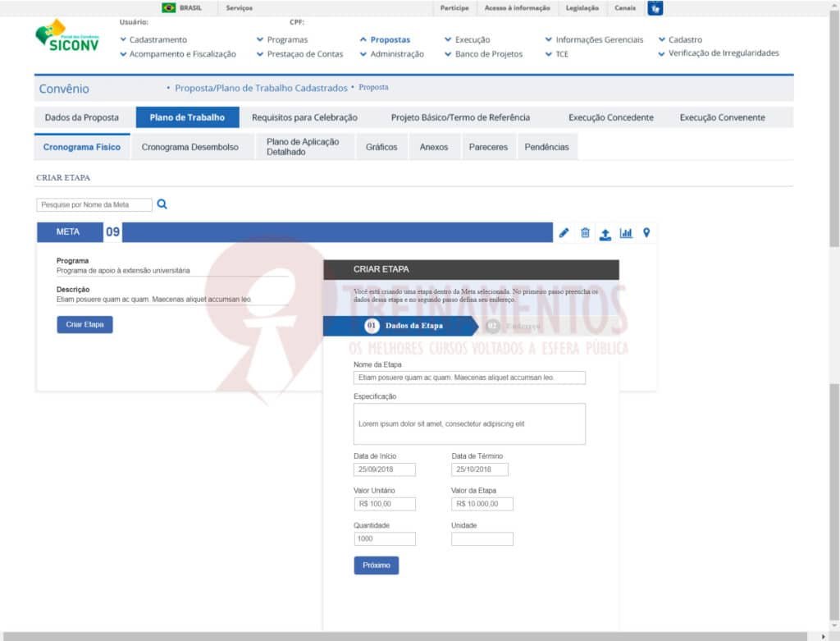Click the magnifier search icon beside Meta search
This screenshot has width=840, height=641.
[162, 204]
